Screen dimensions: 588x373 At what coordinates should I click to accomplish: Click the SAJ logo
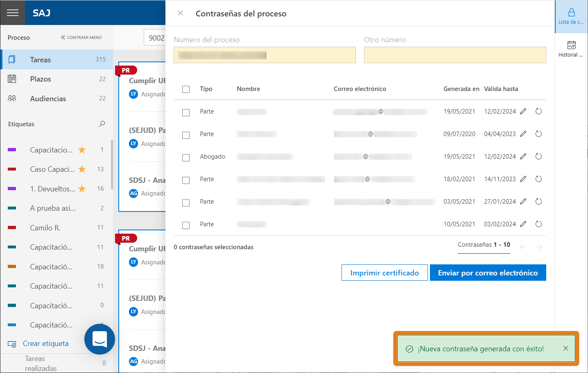coord(41,13)
